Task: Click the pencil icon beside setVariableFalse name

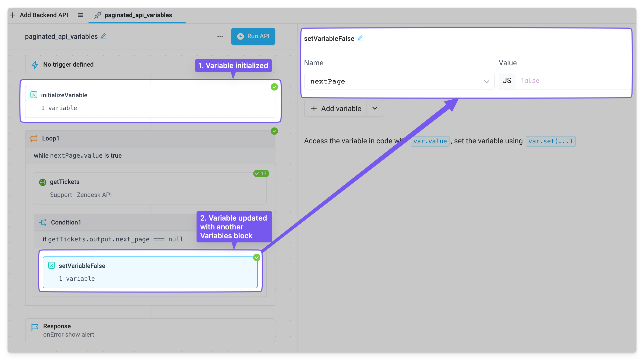Action: (x=360, y=38)
